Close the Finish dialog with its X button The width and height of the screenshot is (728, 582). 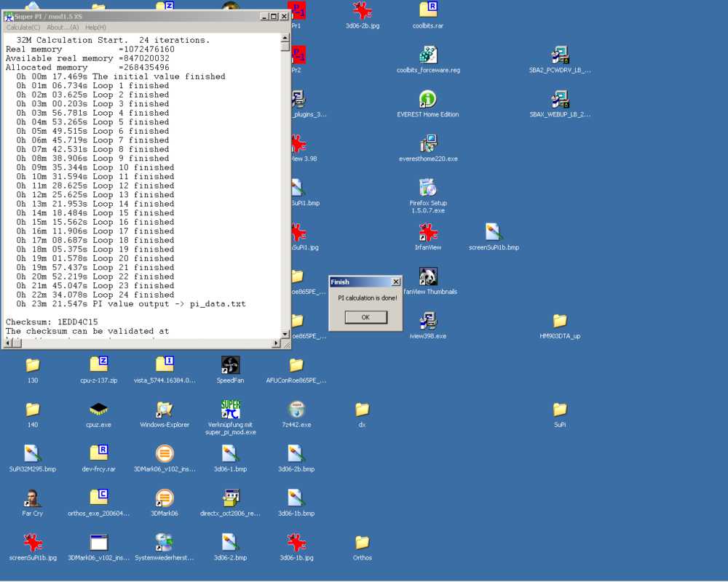click(395, 282)
